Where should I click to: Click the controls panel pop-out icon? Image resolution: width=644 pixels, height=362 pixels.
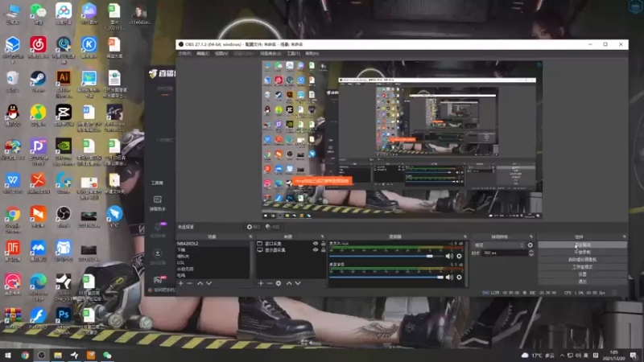pyautogui.click(x=625, y=237)
